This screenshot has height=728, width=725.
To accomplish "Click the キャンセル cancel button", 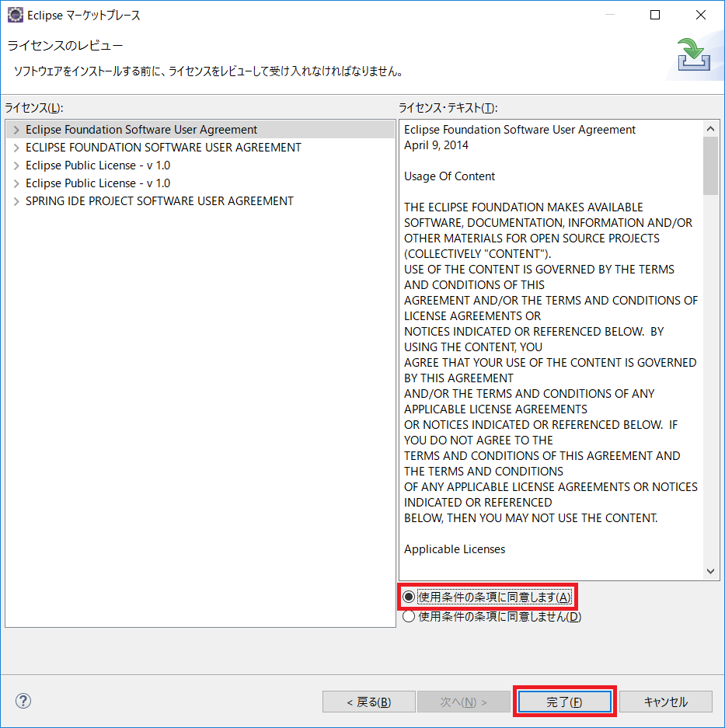I will click(x=665, y=701).
